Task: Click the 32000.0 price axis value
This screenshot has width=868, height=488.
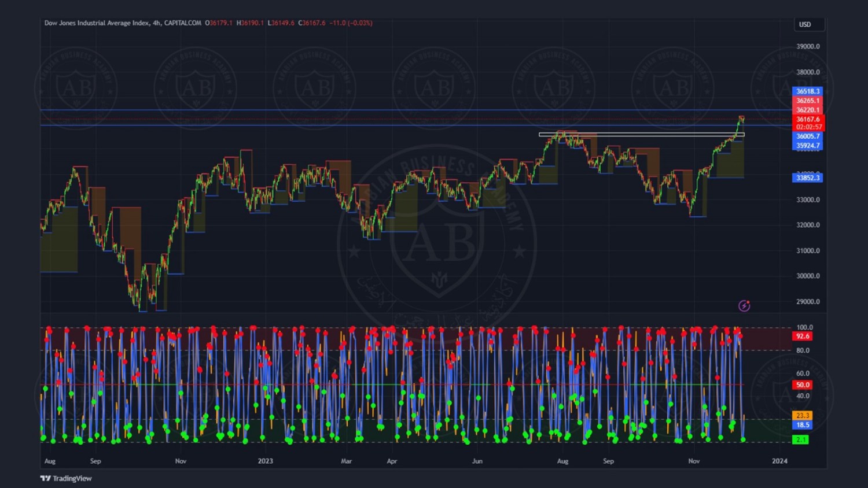Action: point(808,225)
